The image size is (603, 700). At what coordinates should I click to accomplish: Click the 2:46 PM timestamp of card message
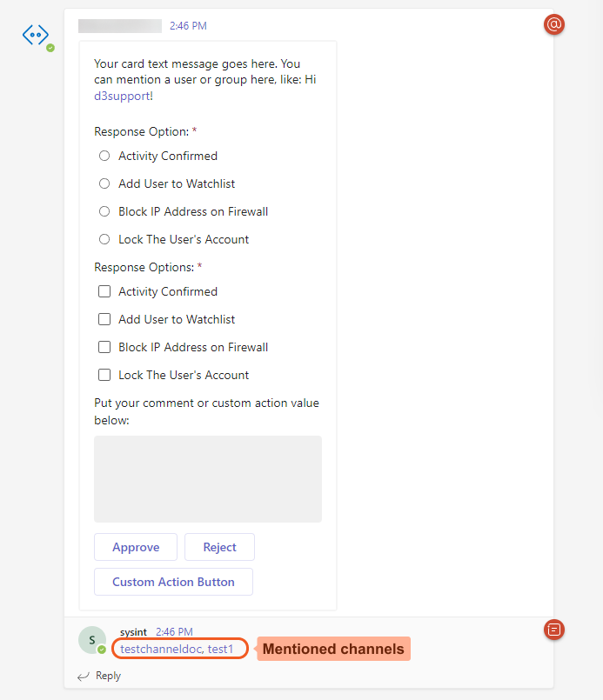(x=188, y=26)
